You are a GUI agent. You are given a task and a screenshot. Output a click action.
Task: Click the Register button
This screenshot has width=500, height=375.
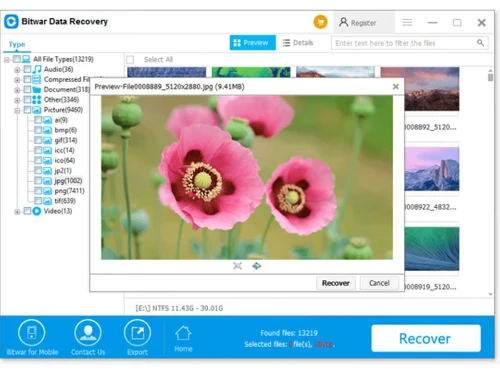click(x=364, y=23)
